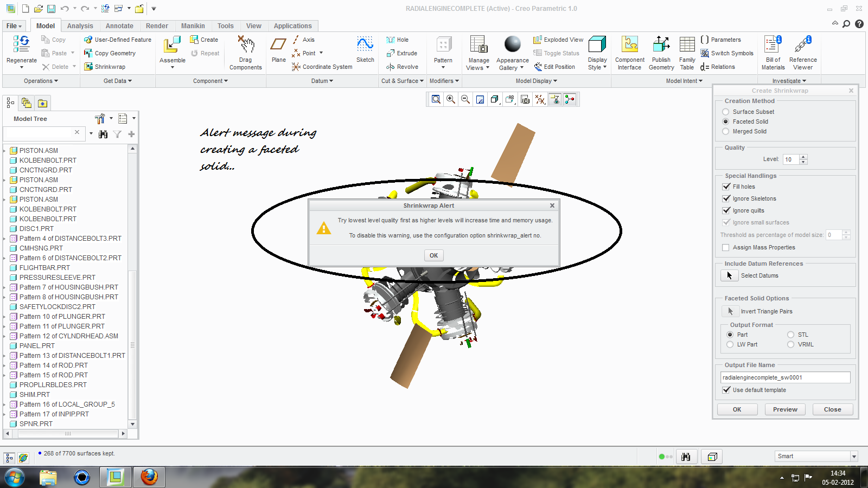This screenshot has height=488, width=868.
Task: Create a datum Plane
Action: pos(279,49)
